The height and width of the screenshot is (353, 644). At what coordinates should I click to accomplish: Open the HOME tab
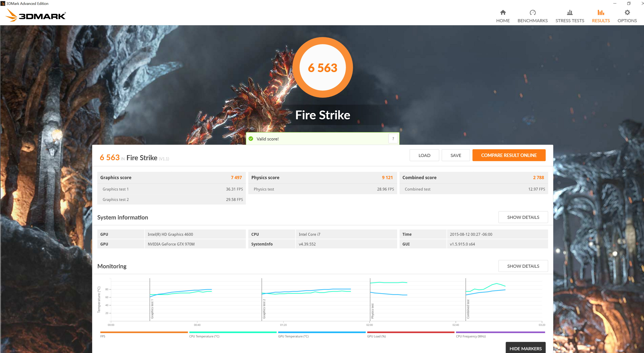click(503, 16)
